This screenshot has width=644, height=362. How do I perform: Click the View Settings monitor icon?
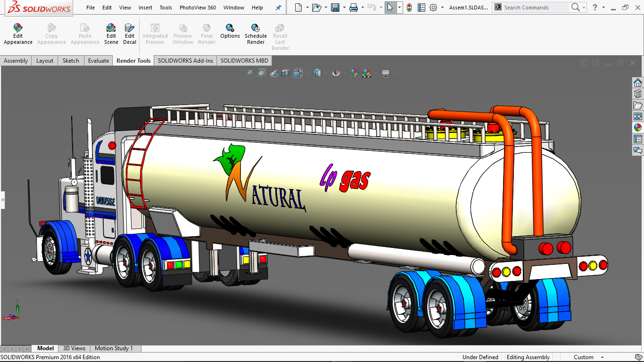(386, 73)
